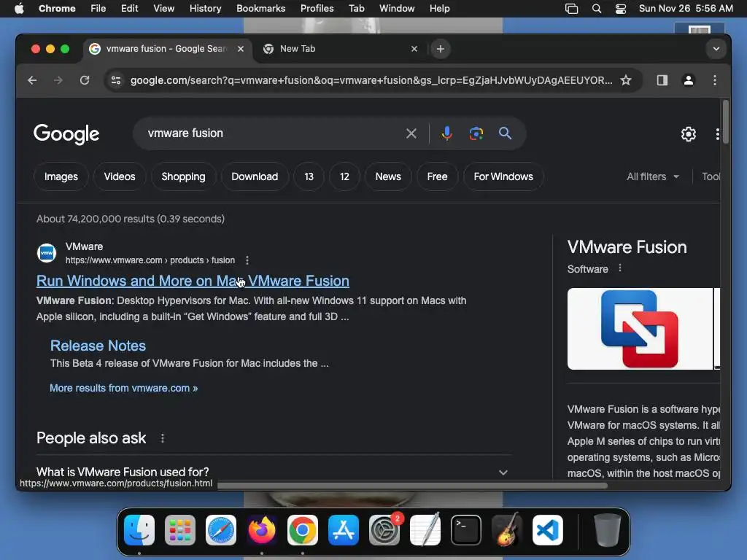747x560 pixels.
Task: Launch Visual Studio Code from the dock
Action: pyautogui.click(x=548, y=530)
